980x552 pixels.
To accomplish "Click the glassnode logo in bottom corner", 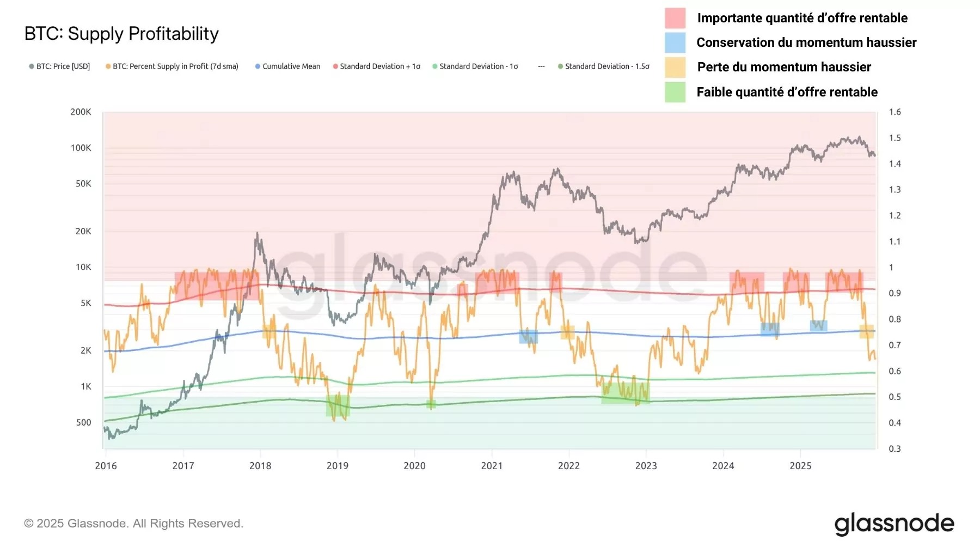I will (895, 524).
